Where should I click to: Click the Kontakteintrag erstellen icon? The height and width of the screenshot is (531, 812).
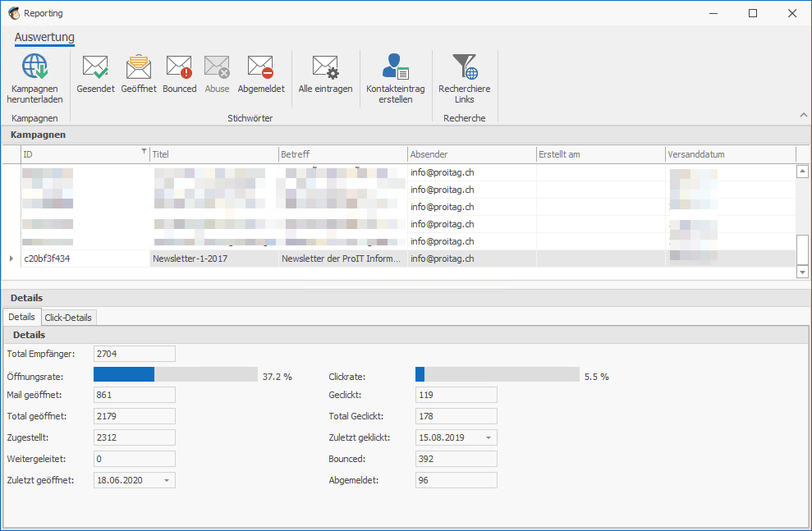coord(396,67)
